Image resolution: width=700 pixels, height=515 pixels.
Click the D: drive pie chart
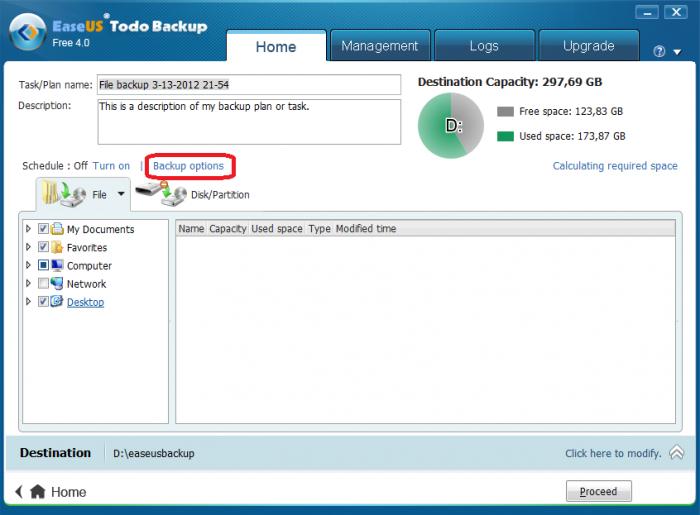[x=451, y=125]
